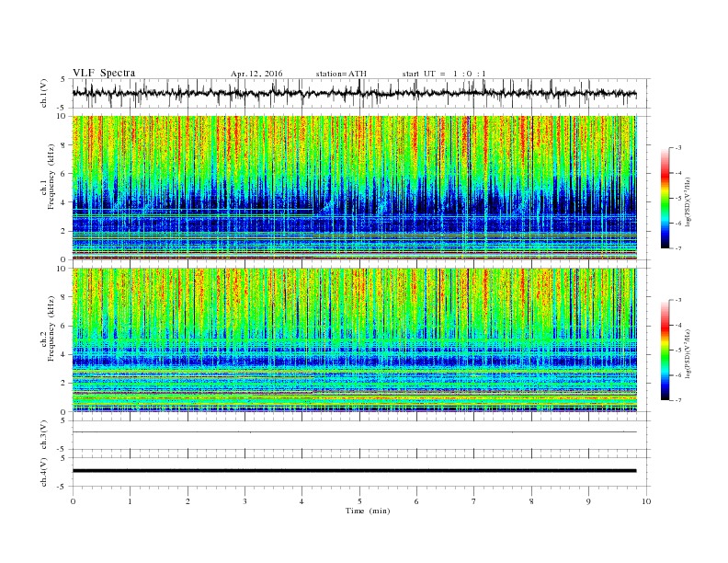Click the rising whistler streak near minute 4.4 in ch.1

[x=325, y=208]
